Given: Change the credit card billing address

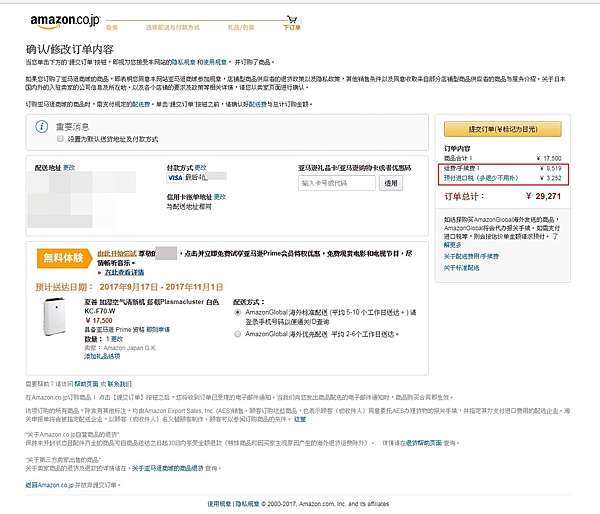Looking at the screenshot, I should pos(220,197).
